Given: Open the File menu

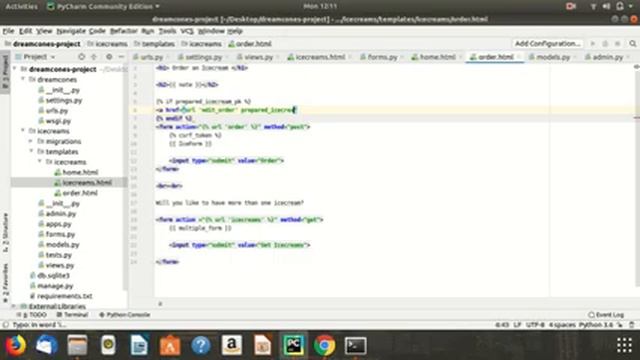Looking at the screenshot, I should [8, 31].
